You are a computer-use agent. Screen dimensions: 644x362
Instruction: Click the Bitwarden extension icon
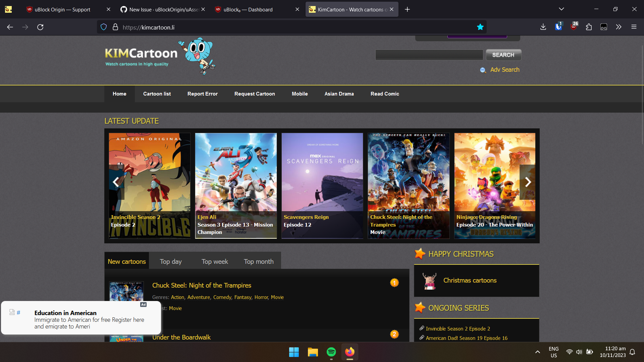[x=558, y=27]
